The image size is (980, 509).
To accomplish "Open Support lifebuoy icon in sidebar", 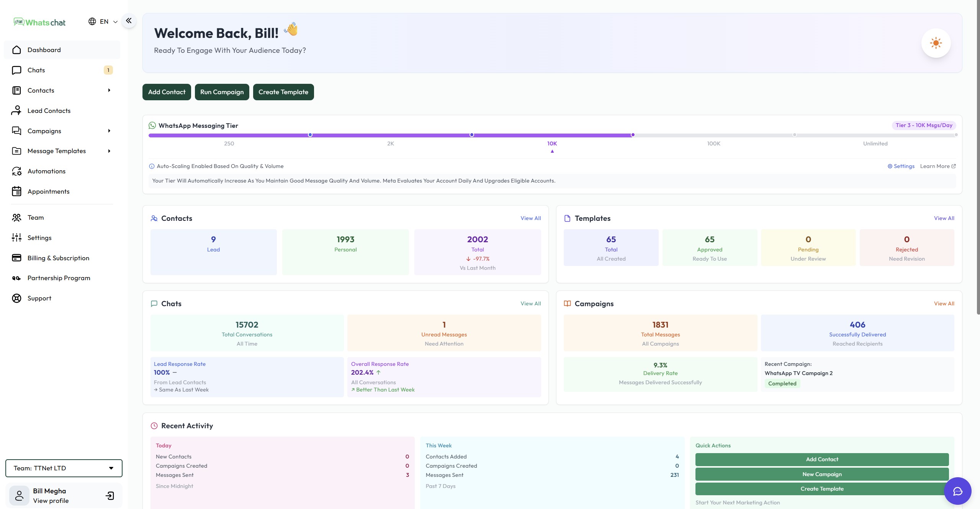I will (x=16, y=298).
